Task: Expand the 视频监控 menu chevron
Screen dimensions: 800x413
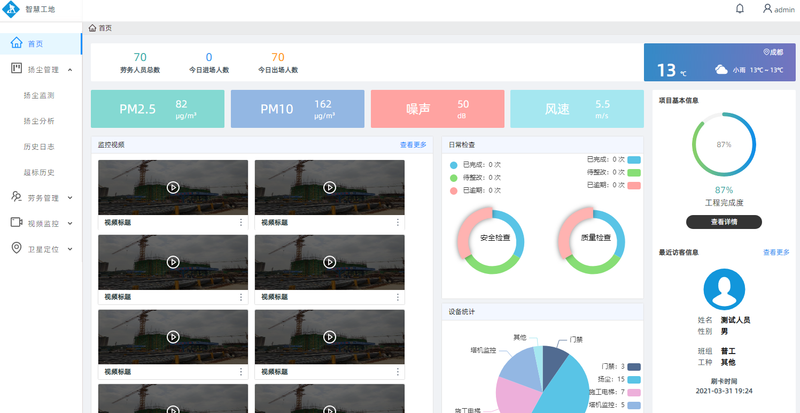Action: [x=70, y=224]
